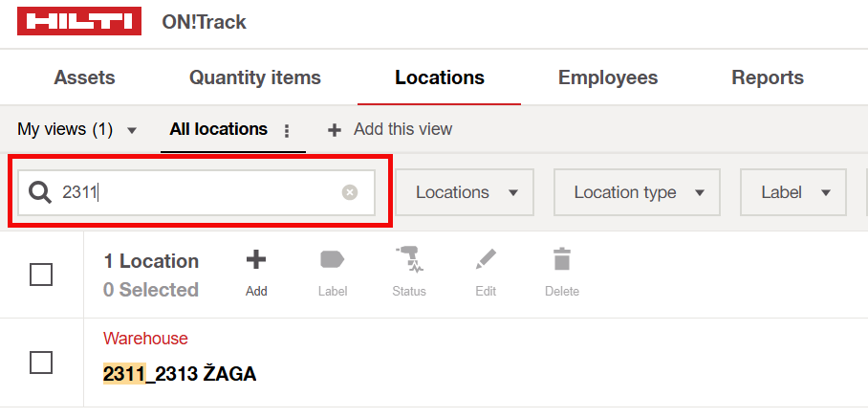Check the 2311_2313 ŽAGA row checkbox

pyautogui.click(x=41, y=363)
